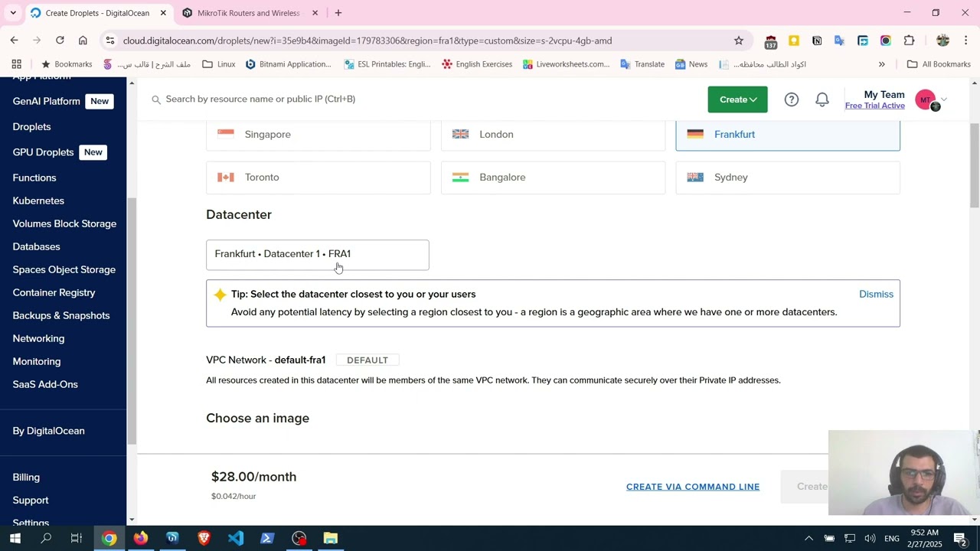Open Container Registry in sidebar
Viewport: 980px width, 551px height.
(x=54, y=292)
